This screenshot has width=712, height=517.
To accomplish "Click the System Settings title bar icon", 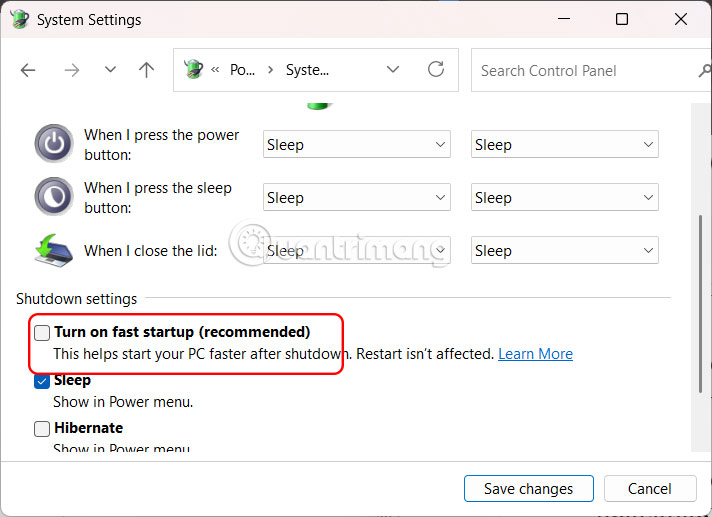I will [x=18, y=19].
